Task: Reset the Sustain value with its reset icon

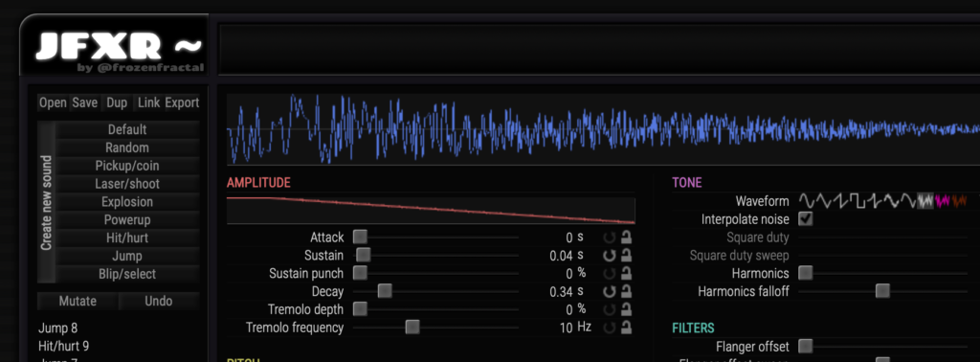Action: (610, 255)
